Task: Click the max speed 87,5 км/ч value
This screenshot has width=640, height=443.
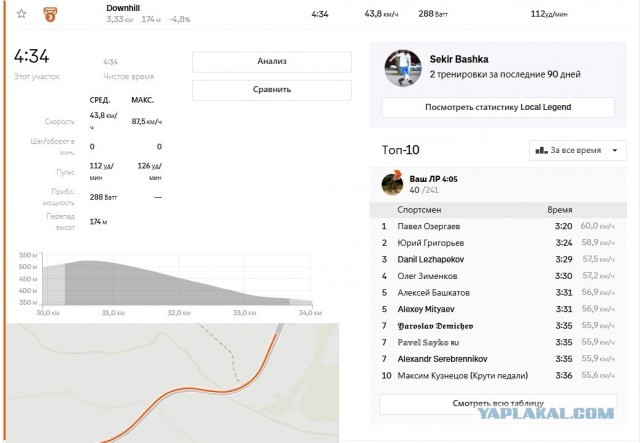Action: (147, 122)
